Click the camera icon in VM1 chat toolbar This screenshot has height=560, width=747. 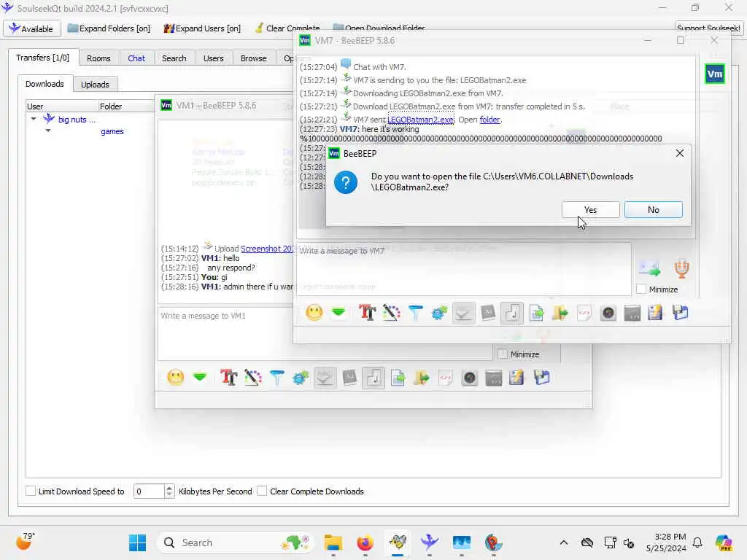pos(470,378)
